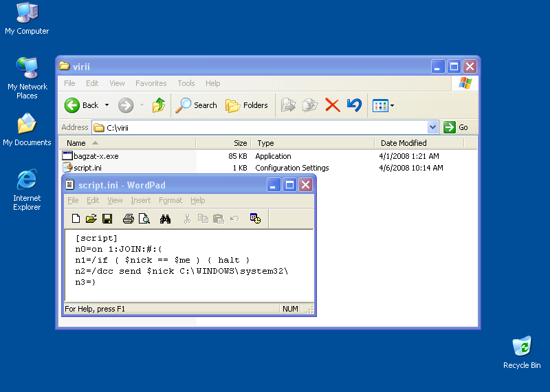Expand the Address bar dropdown
The image size is (550, 392).
(432, 127)
